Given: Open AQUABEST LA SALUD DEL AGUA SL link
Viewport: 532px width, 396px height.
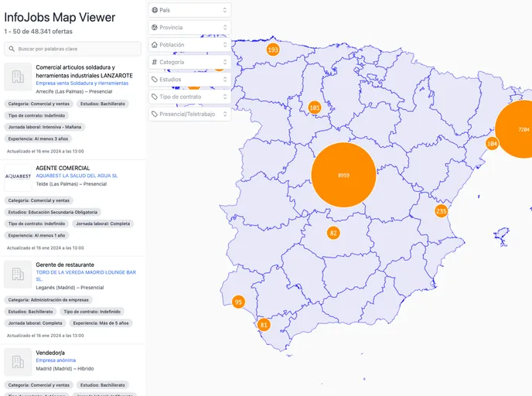Looking at the screenshot, I should (77, 176).
